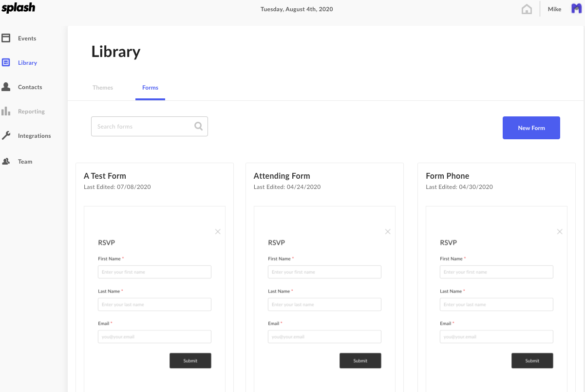Screen dimensions: 585x392
Task: Click the Contacts person icon
Action: [6, 87]
